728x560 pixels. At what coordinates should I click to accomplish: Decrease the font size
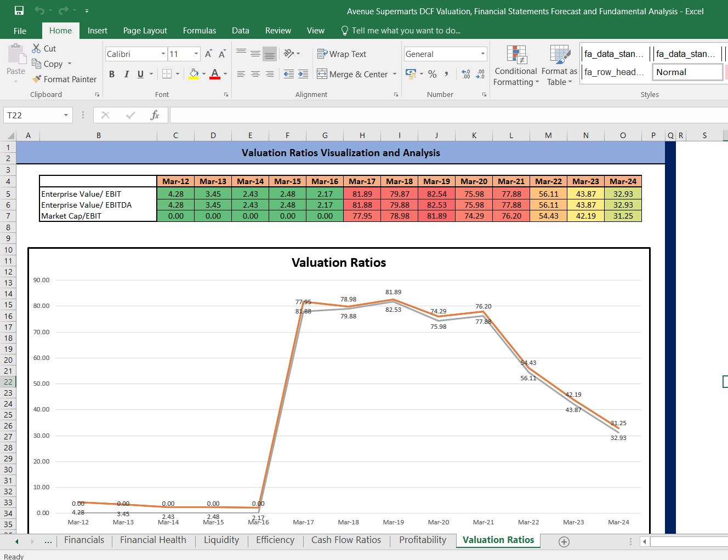coord(222,54)
